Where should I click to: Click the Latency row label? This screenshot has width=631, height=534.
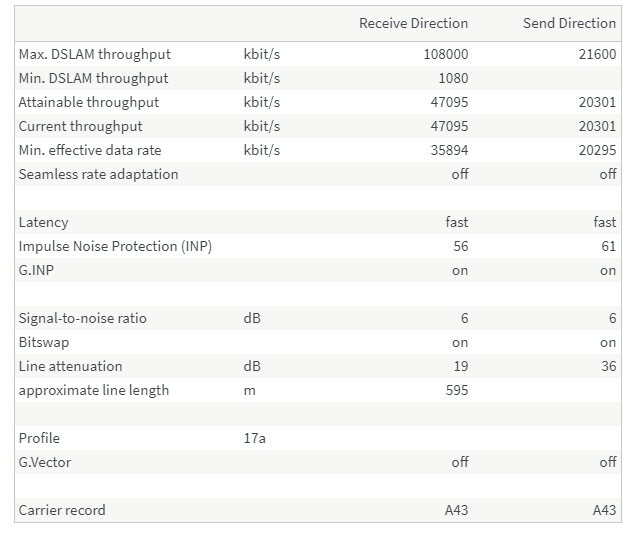(x=43, y=222)
